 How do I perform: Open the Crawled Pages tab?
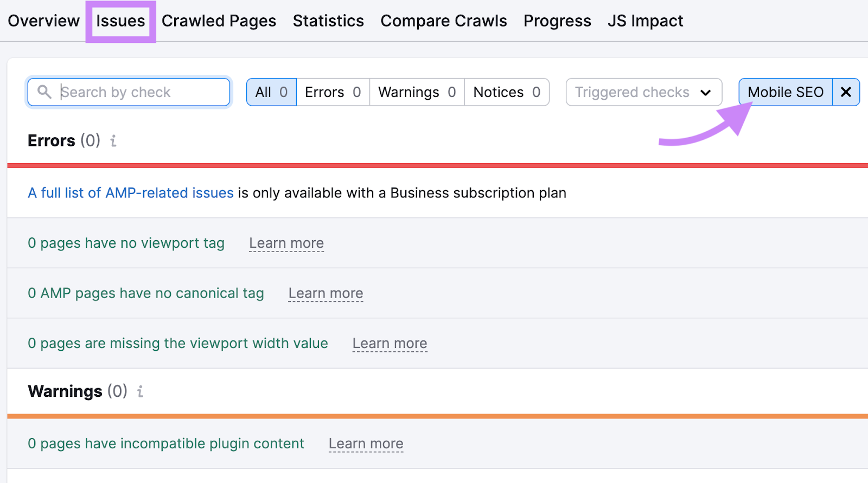(x=219, y=21)
